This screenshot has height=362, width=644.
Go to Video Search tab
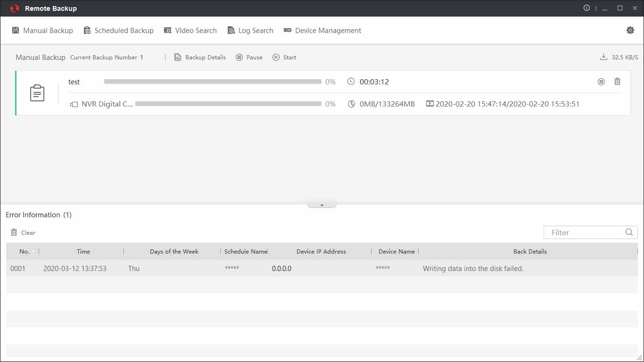(x=190, y=31)
